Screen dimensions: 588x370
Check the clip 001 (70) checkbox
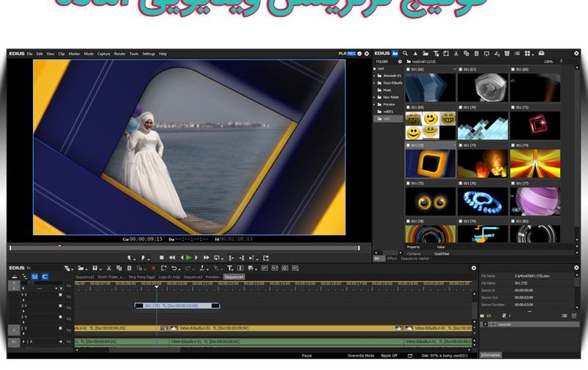point(461,107)
